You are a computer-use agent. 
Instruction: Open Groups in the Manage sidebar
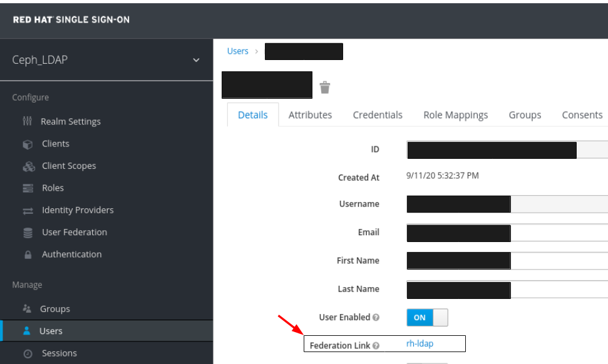click(x=54, y=309)
